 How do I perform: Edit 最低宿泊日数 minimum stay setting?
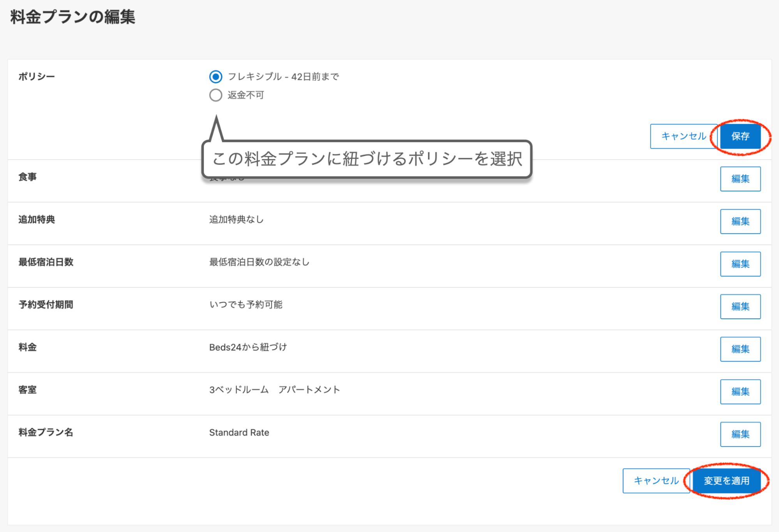point(740,264)
